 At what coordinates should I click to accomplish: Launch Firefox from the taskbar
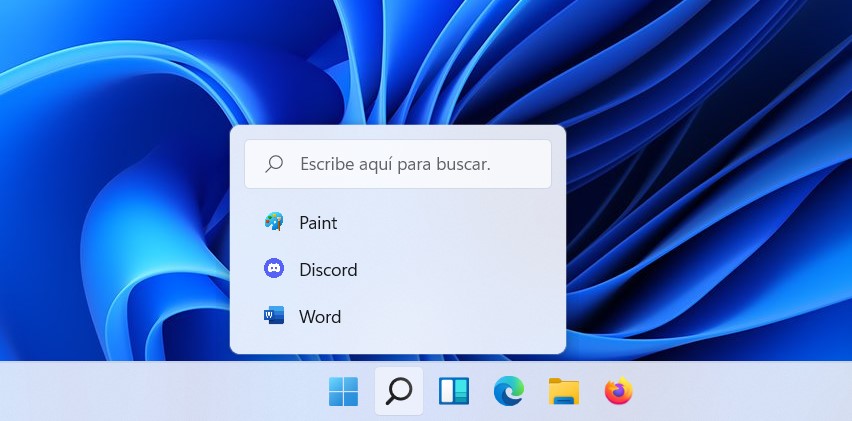pyautogui.click(x=619, y=392)
